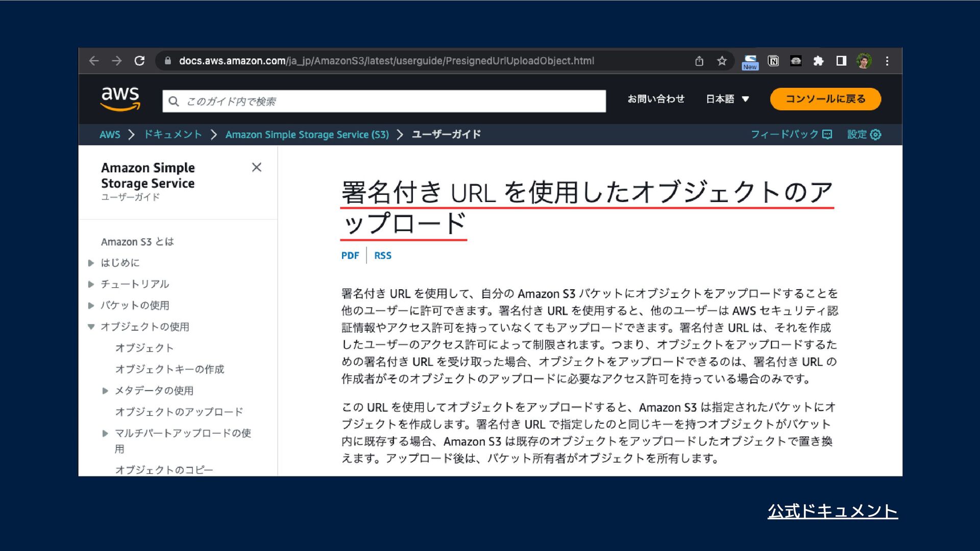
Task: Open オブジェクトのコピー in the sidebar
Action: click(164, 469)
